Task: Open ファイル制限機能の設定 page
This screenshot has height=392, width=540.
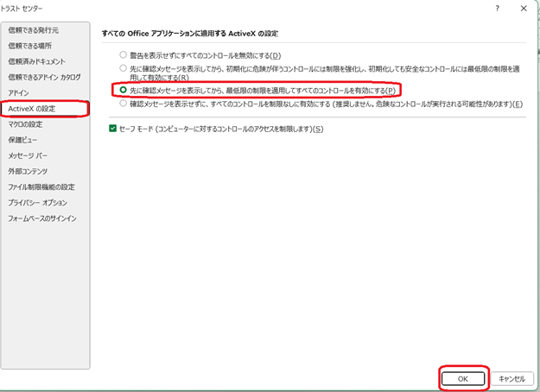Action: click(x=41, y=187)
